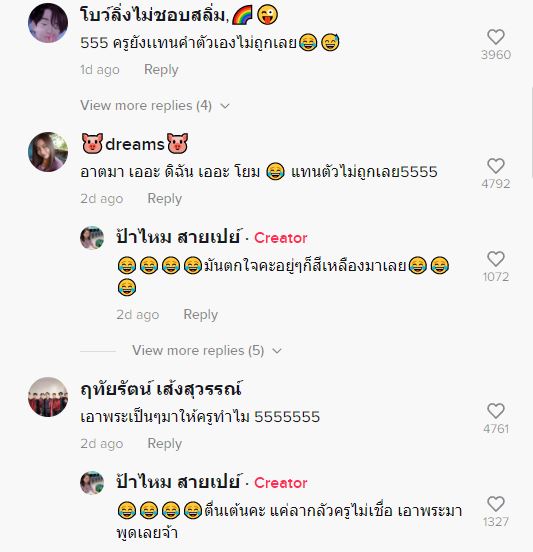Reply to the 1d ago comment

[x=161, y=69]
